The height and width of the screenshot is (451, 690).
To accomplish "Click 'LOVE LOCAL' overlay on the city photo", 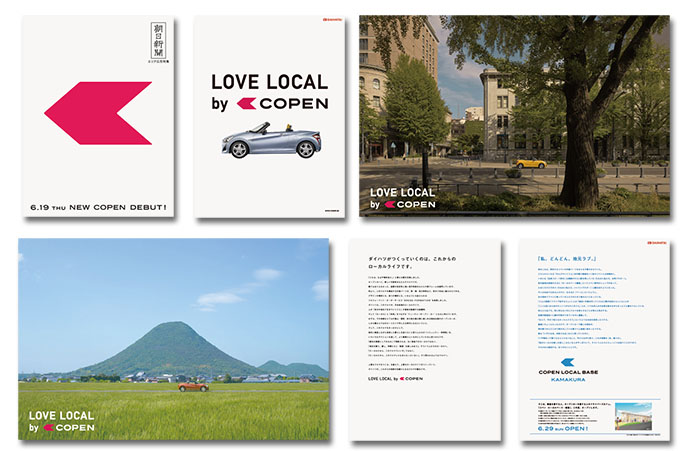I will pyautogui.click(x=402, y=193).
